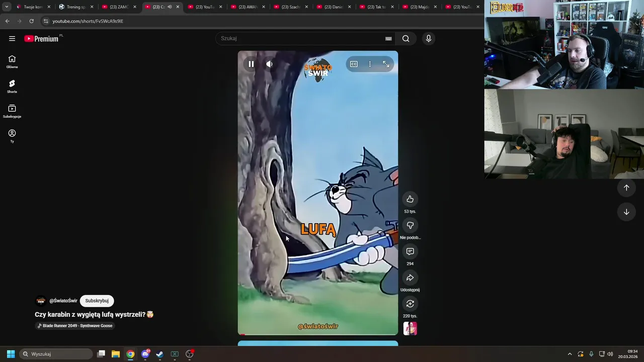The height and width of the screenshot is (362, 644).
Task: Open the Blade Runner 2049 sound link
Action: (75, 326)
